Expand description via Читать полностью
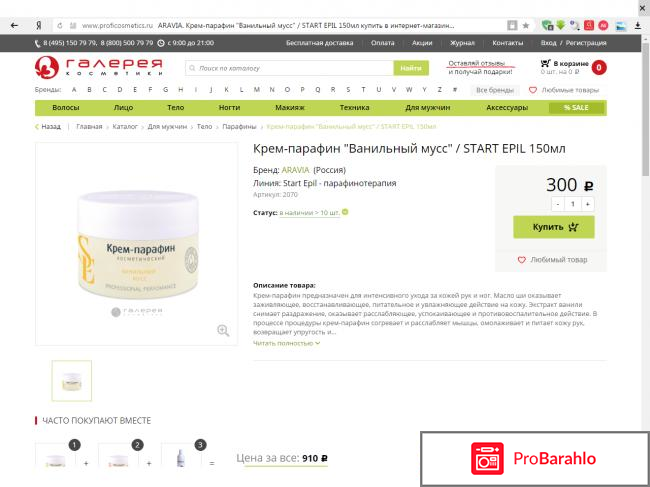 tap(286, 343)
